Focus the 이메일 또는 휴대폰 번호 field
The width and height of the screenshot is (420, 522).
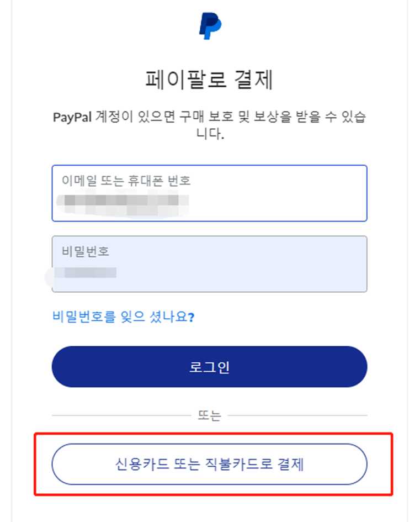point(209,193)
